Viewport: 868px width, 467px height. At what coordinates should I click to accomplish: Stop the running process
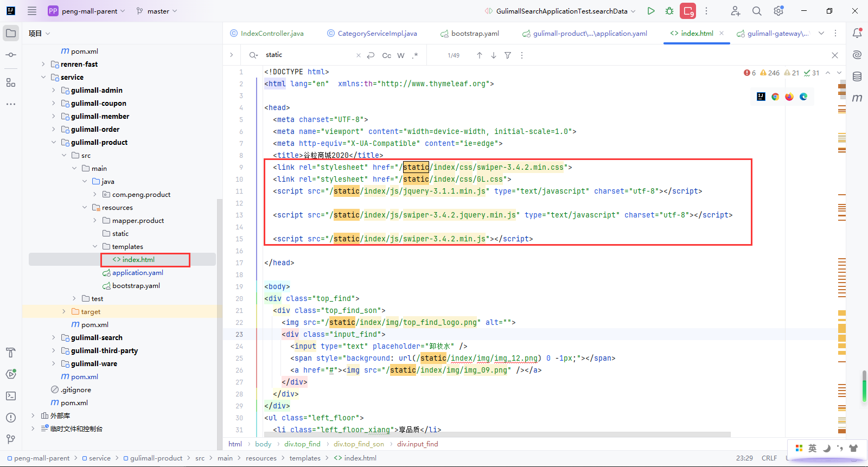click(688, 11)
